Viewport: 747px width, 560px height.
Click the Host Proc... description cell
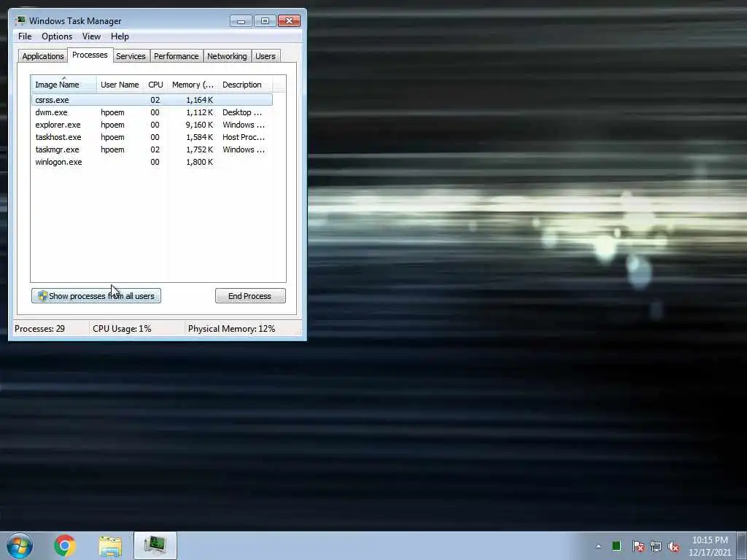[x=244, y=137]
